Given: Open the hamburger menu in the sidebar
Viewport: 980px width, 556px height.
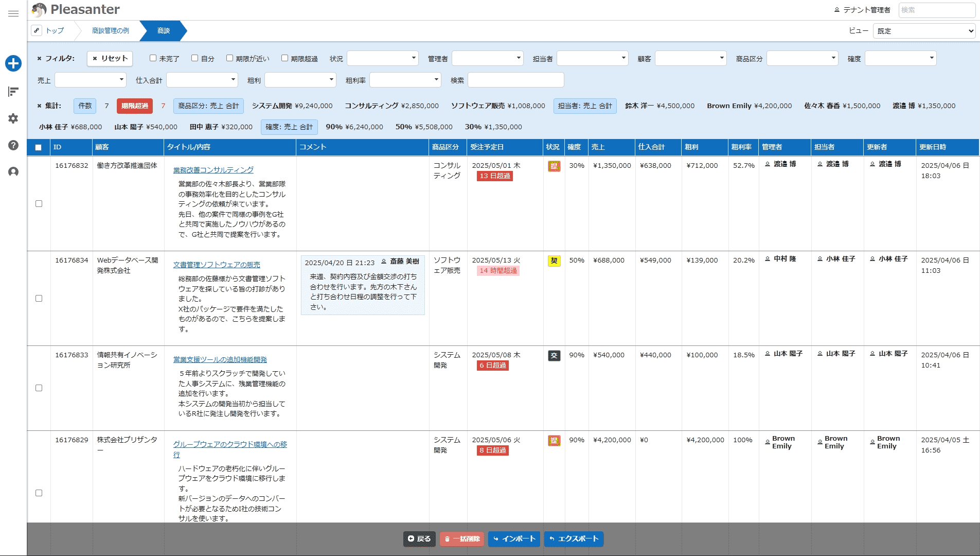Looking at the screenshot, I should tap(13, 14).
